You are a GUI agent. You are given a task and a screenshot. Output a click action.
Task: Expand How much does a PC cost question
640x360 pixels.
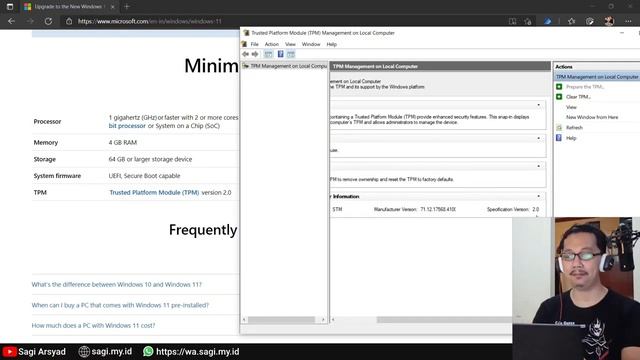click(93, 325)
